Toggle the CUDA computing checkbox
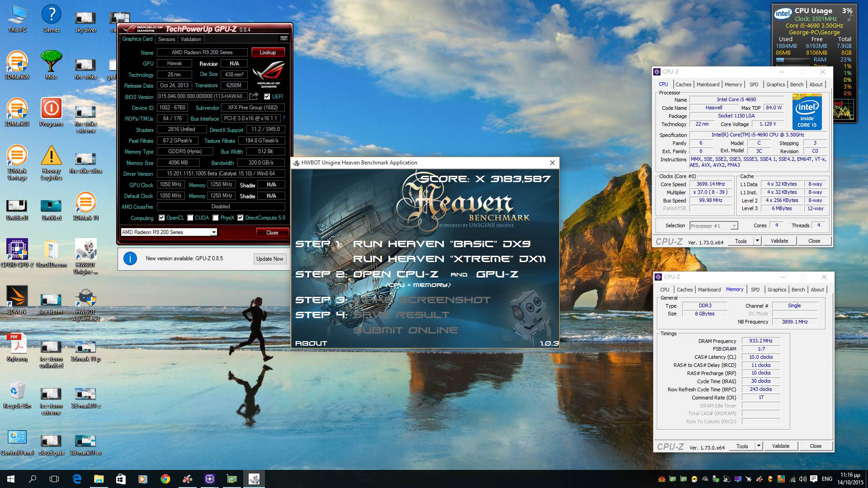 190,218
